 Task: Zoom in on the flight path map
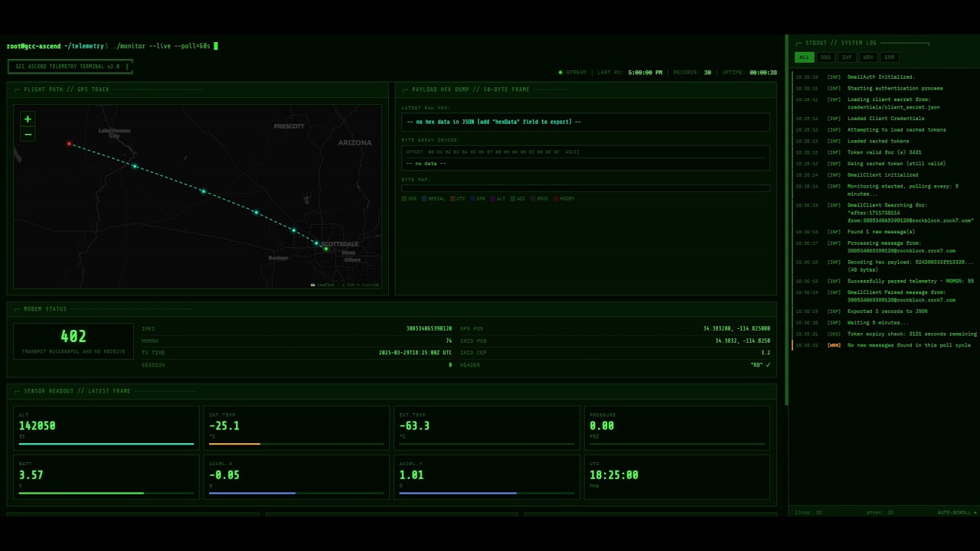28,119
